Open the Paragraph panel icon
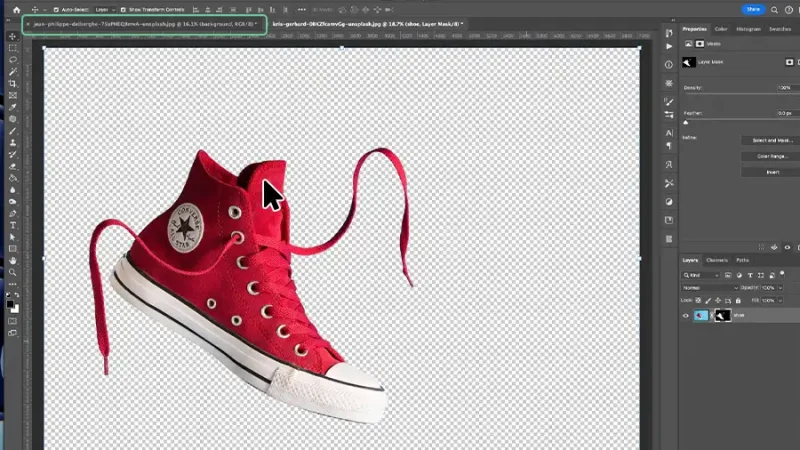800x450 pixels. coord(669,146)
